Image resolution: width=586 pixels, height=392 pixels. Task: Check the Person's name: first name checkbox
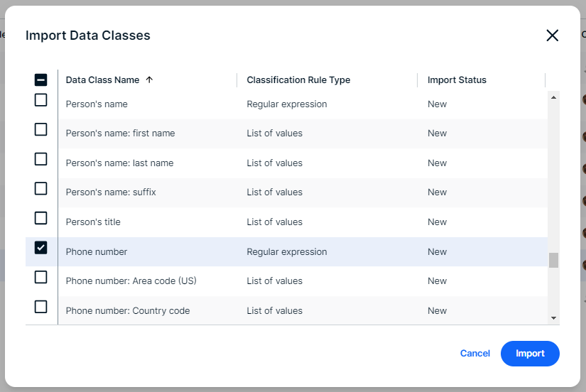[41, 129]
